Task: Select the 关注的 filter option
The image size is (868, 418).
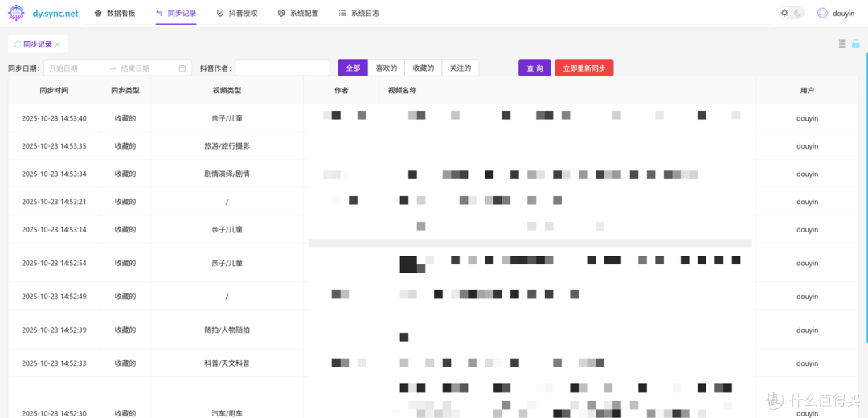Action: pyautogui.click(x=460, y=68)
